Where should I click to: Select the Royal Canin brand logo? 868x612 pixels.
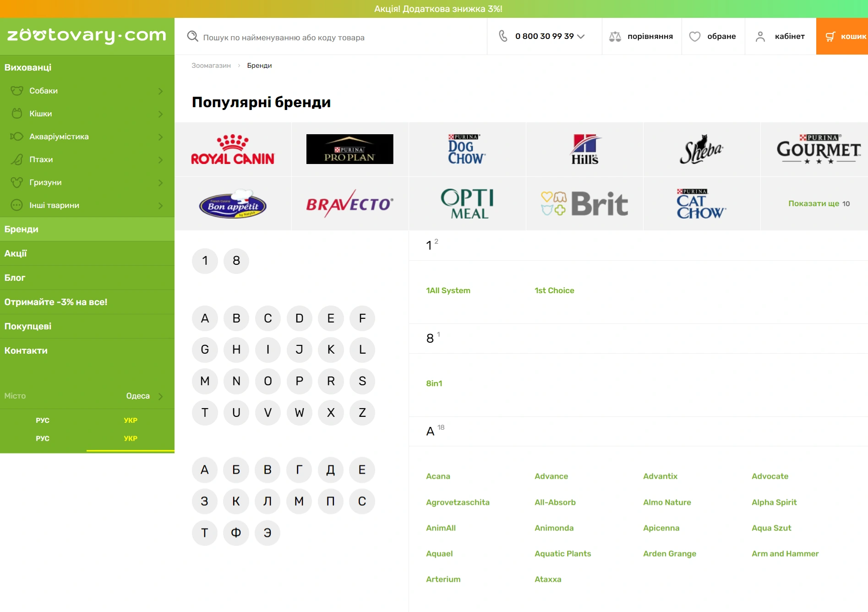point(233,149)
